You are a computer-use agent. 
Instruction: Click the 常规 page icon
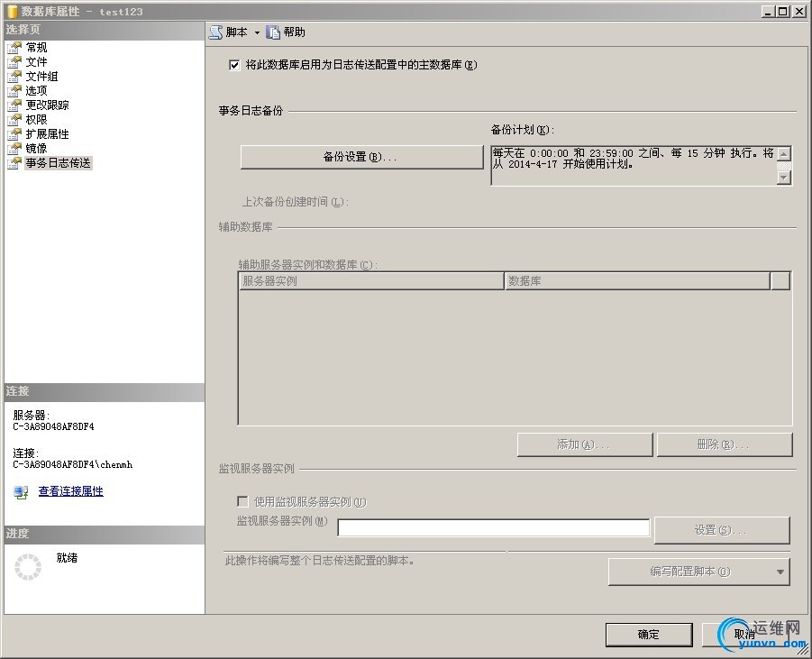pos(14,48)
